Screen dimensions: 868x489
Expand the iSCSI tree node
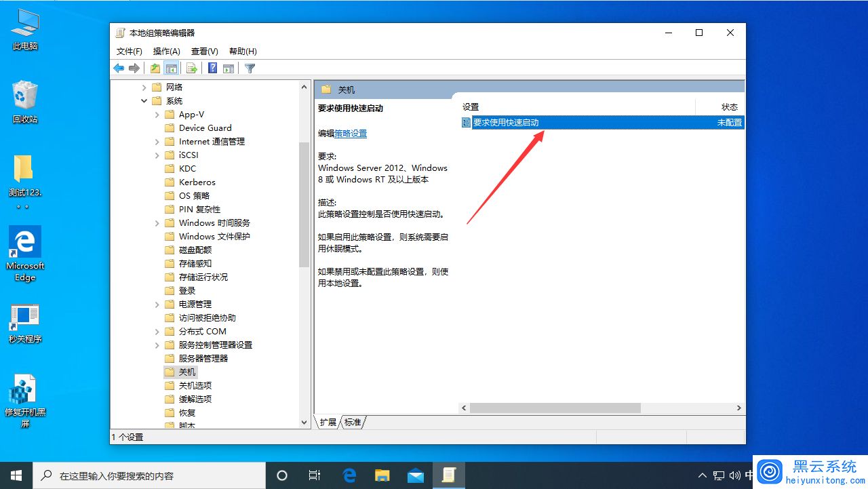point(157,155)
